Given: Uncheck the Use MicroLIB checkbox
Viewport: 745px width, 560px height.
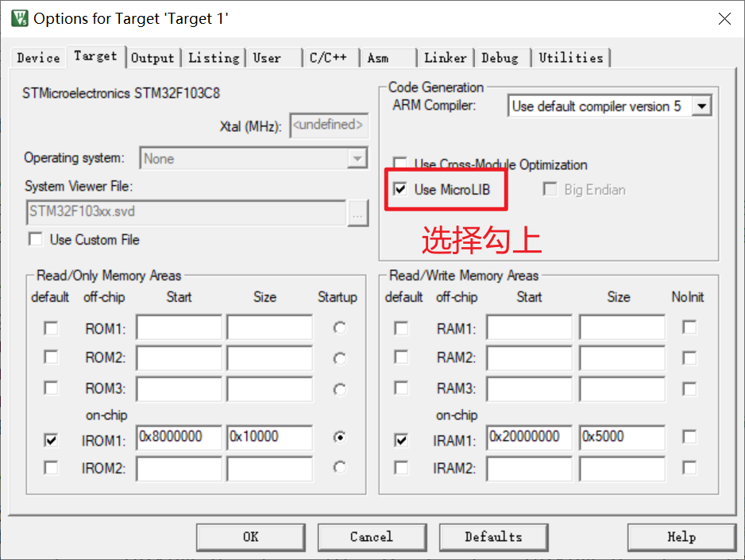Looking at the screenshot, I should [x=400, y=190].
